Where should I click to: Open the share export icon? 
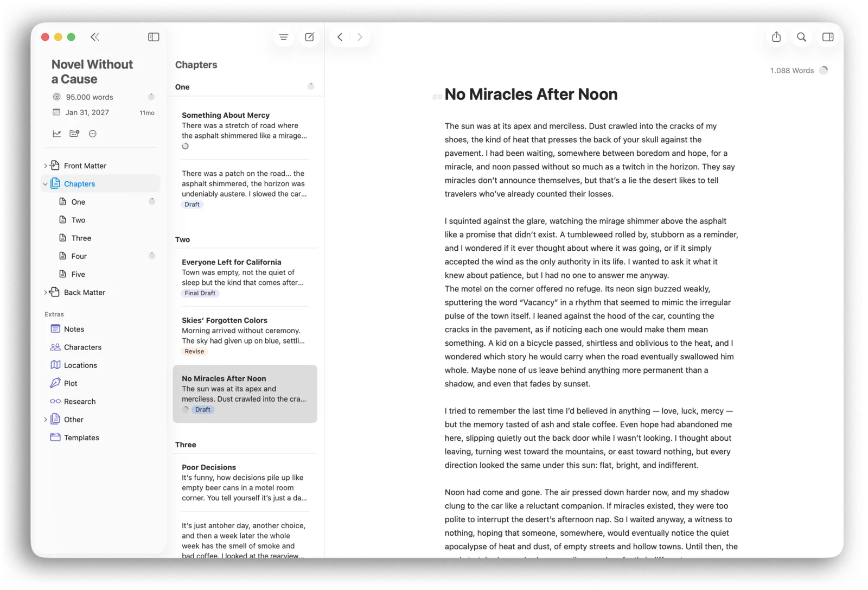point(776,37)
